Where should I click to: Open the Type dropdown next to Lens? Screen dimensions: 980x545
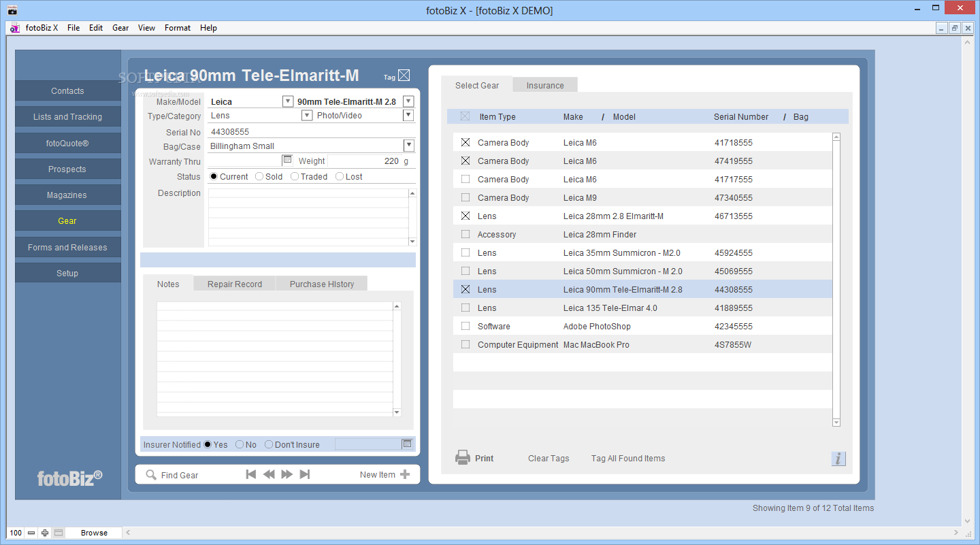tap(307, 115)
